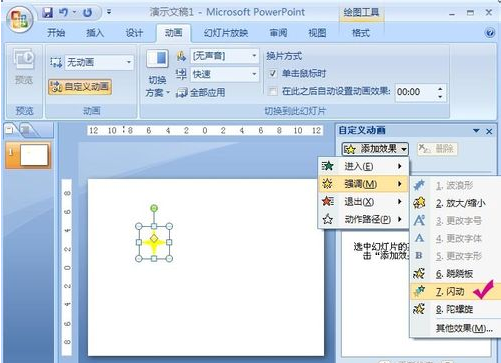Click the 00:00 auto-advance time field
The height and width of the screenshot is (363, 501).
[x=415, y=92]
